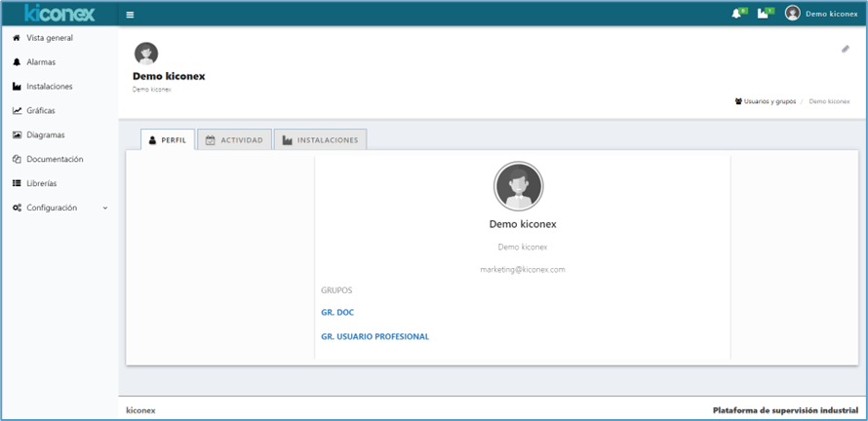Screen dimensions: 868x421
Task: Switch to the Actividad tab
Action: pyautogui.click(x=234, y=140)
